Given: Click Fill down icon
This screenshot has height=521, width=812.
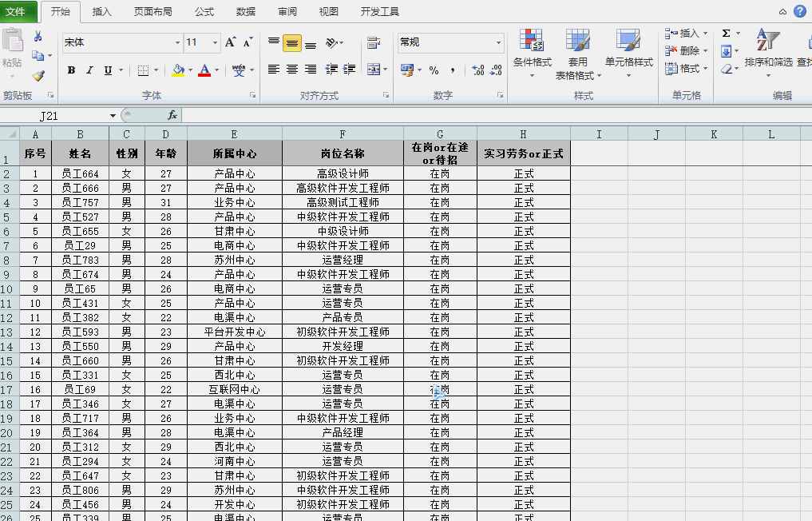Looking at the screenshot, I should pos(727,51).
